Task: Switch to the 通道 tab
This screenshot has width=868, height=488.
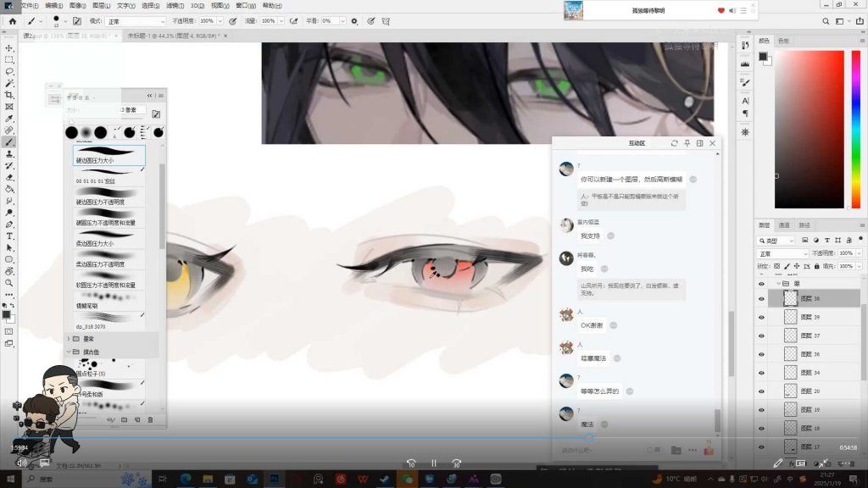Action: [x=784, y=225]
